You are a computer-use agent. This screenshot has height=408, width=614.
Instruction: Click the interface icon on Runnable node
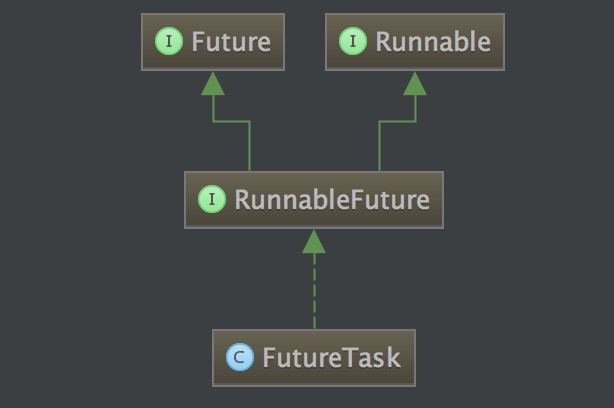[x=353, y=42]
